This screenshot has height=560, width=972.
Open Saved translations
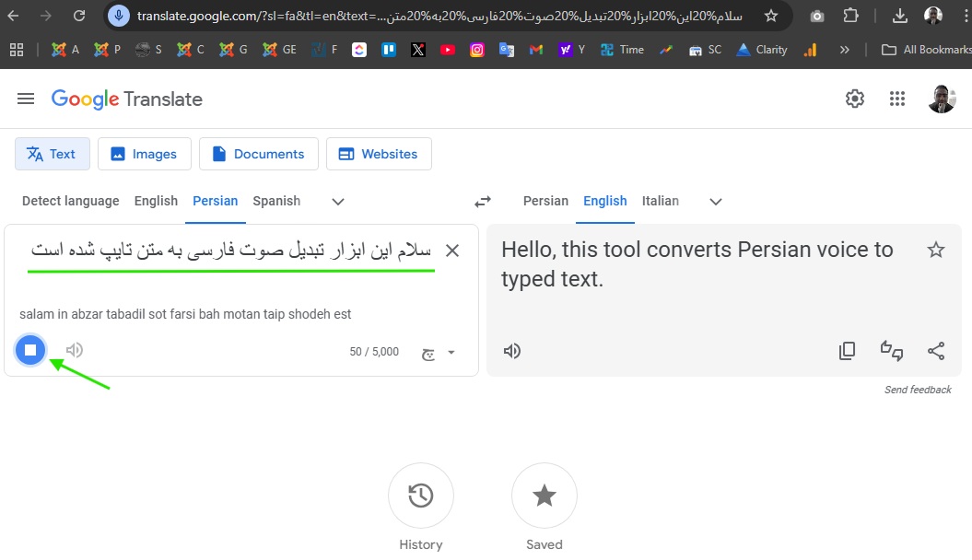click(x=545, y=496)
